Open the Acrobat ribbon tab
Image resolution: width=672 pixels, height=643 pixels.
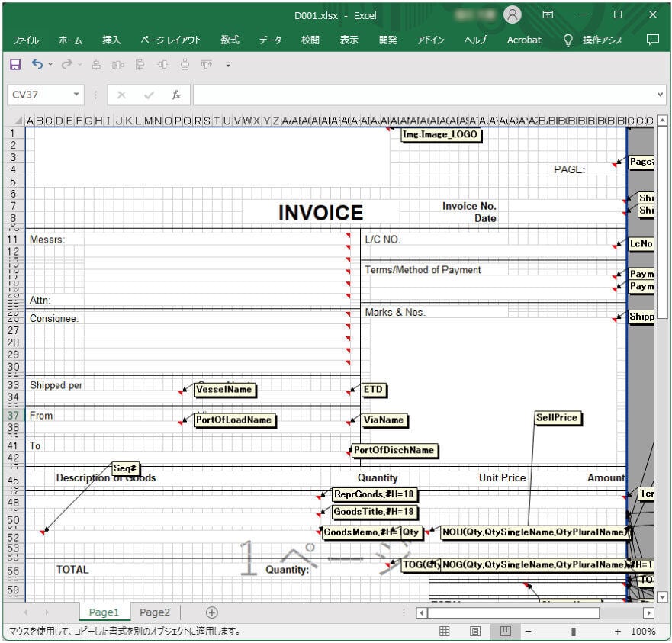(524, 40)
